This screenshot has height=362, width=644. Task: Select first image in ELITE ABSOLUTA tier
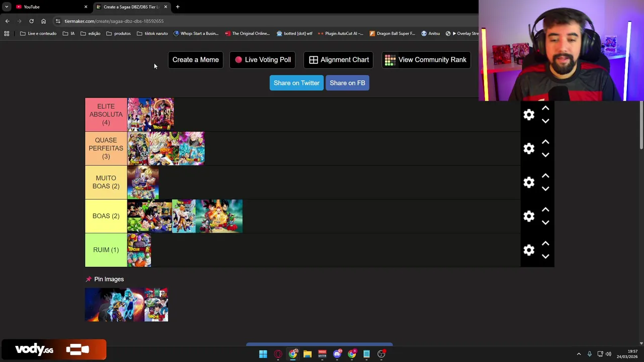pos(139,115)
